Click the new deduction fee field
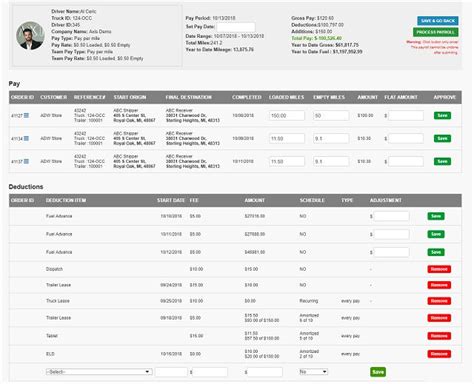Viewport: 474px width, 384px height. pyautogui.click(x=210, y=372)
